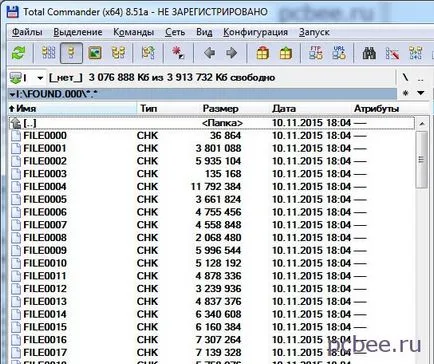434x364 pixels.
Task: Open the Выделение menu
Action: click(x=78, y=32)
